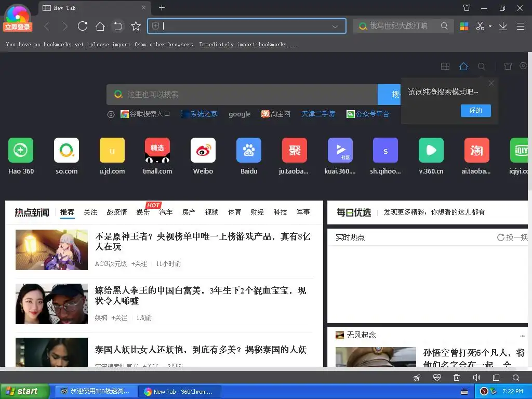
Task: Close the New Tab tab
Action: click(143, 7)
